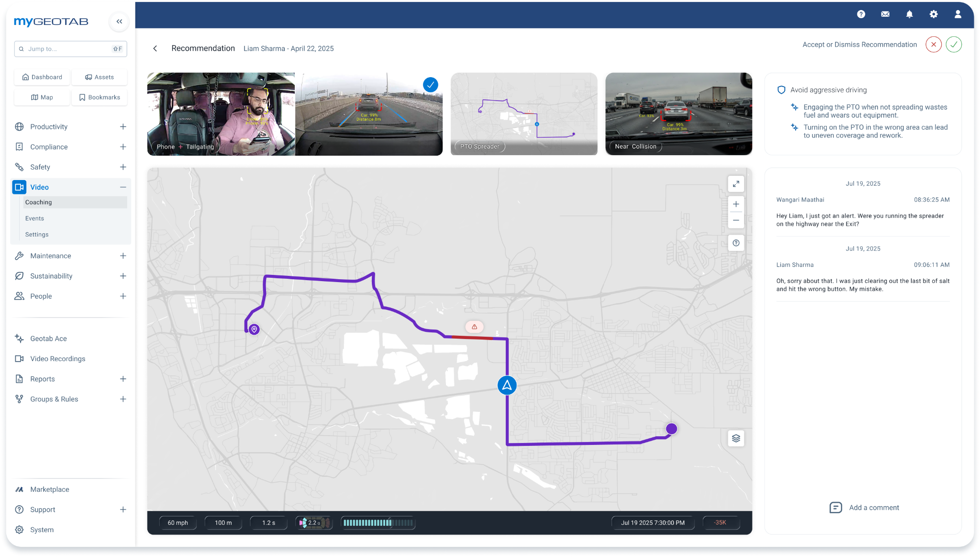Open the settings gear in the top bar
The width and height of the screenshot is (980, 557).
(934, 14)
